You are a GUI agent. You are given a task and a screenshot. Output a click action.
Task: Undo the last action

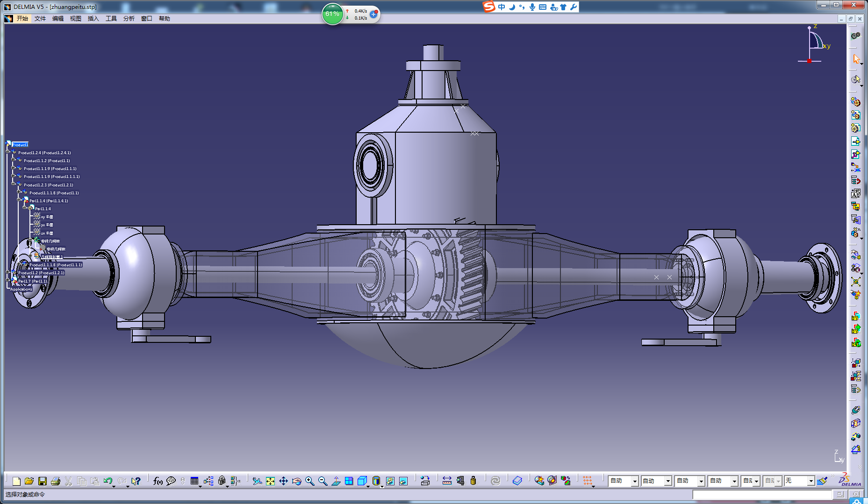[108, 481]
